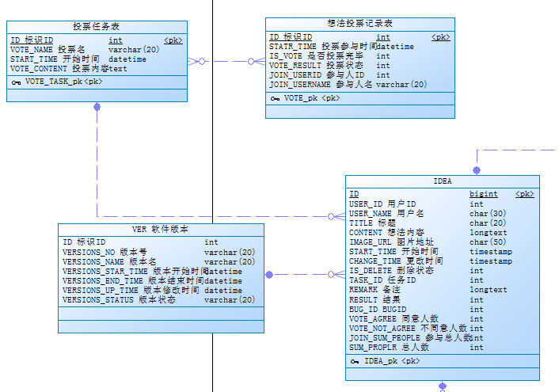The height and width of the screenshot is (392, 559).
Task: Select the 投票任务表 table title
Action: click(x=97, y=27)
